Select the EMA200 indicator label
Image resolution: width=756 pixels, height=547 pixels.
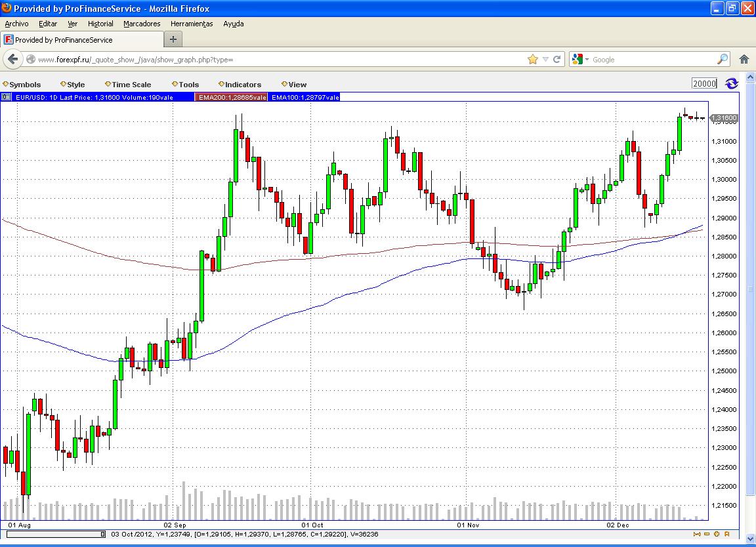pos(232,97)
